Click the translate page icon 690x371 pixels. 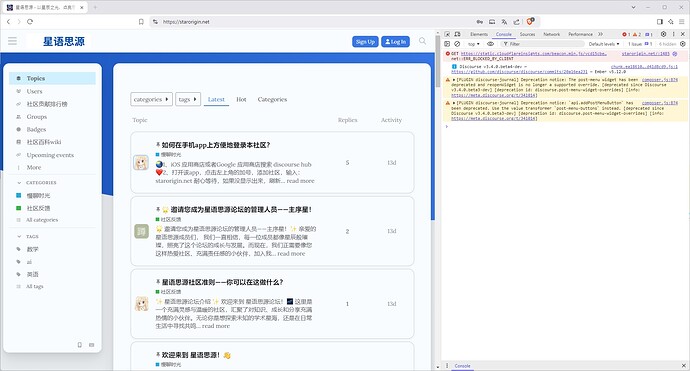504,22
